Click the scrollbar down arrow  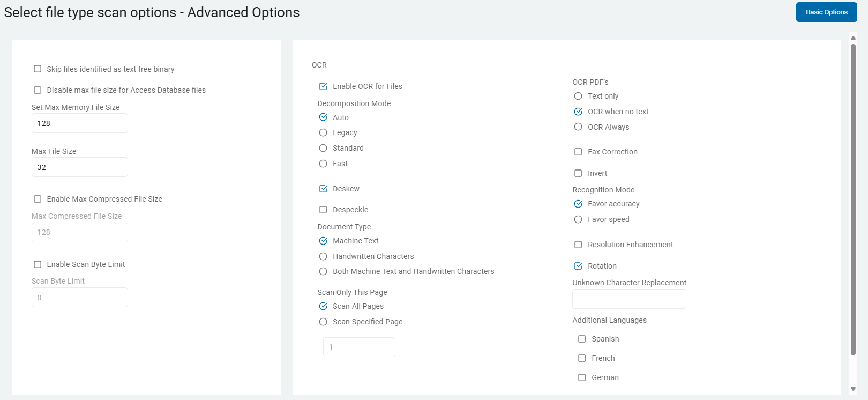coord(853,389)
